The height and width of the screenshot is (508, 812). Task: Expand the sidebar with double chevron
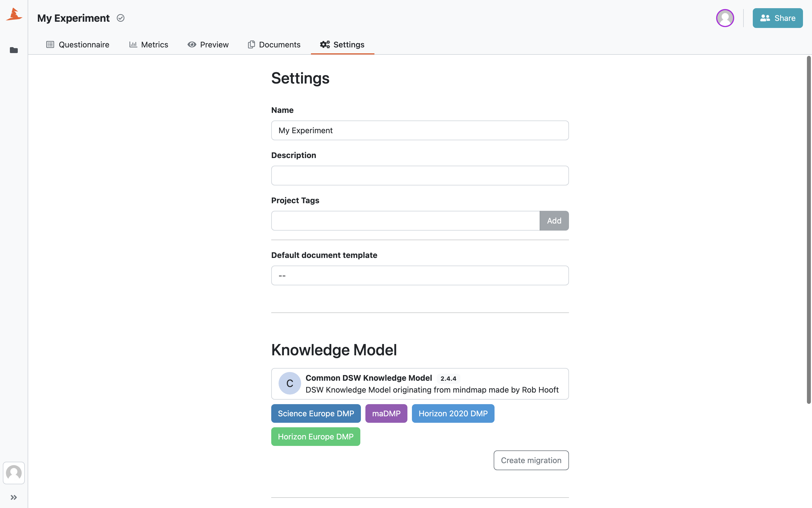click(14, 497)
